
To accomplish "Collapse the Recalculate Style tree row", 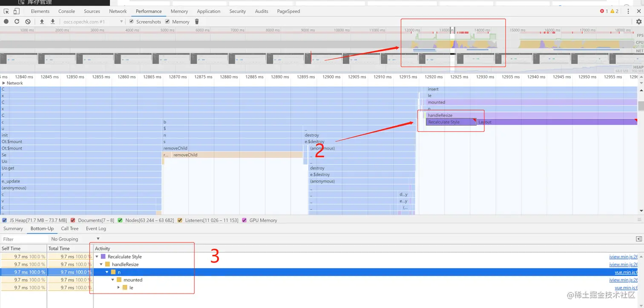I will click(x=97, y=257).
